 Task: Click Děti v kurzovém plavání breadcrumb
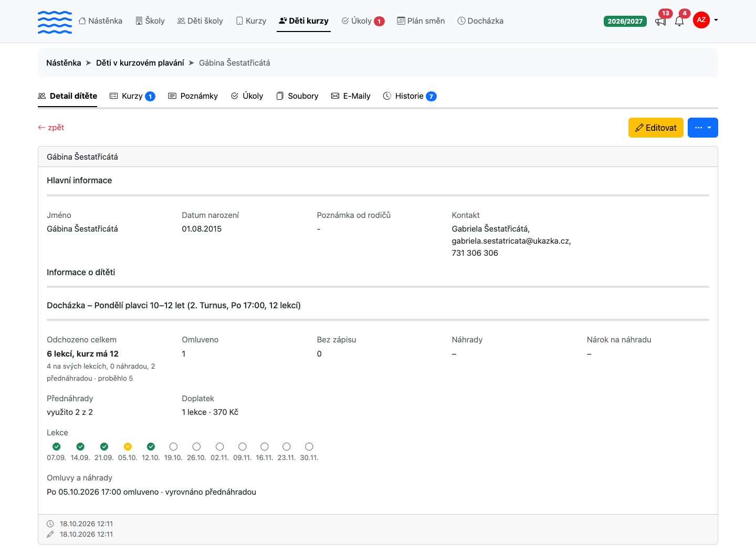click(140, 63)
